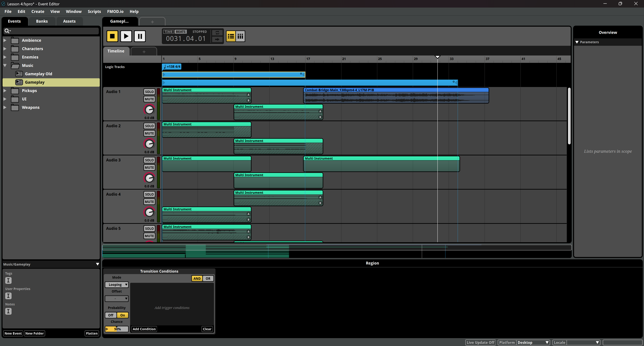Click the search magnifier icon in Events
Viewport: 644px width, 346px height.
[7, 31]
